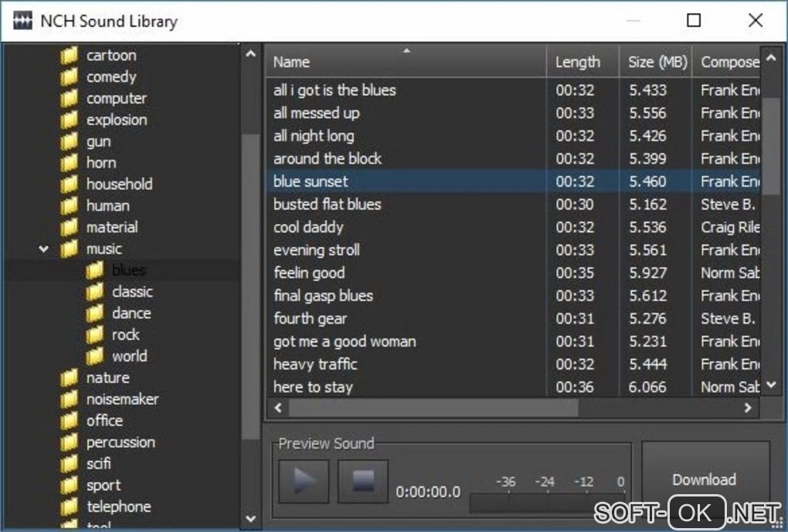Click the world subfolder icon
The width and height of the screenshot is (788, 532).
(x=94, y=356)
